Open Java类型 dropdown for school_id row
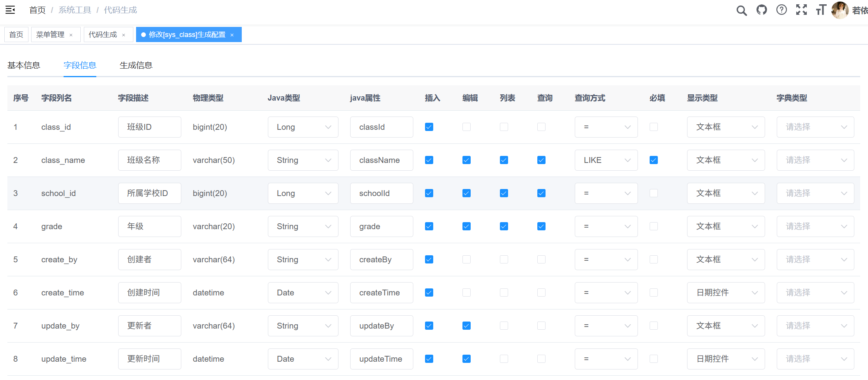This screenshot has height=380, width=868. click(303, 193)
